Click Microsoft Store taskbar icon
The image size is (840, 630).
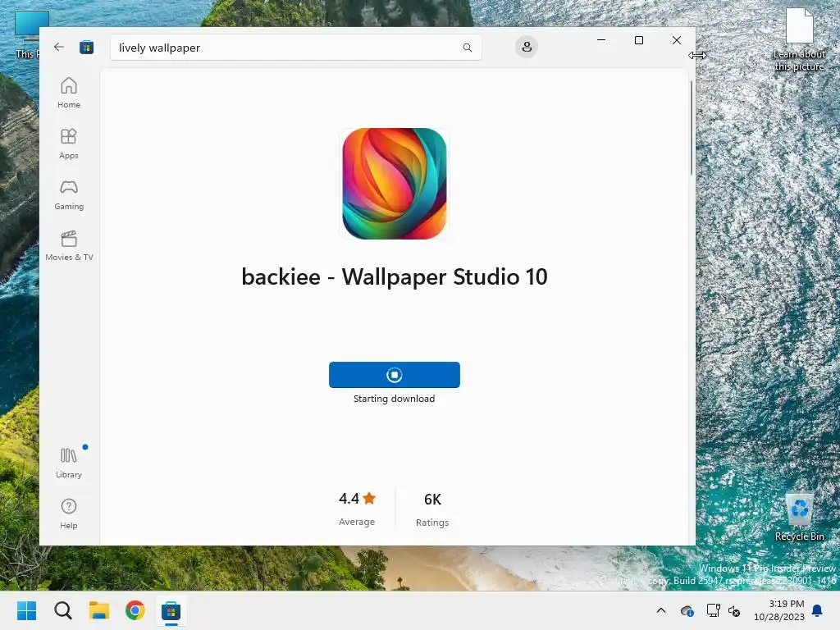[171, 610]
